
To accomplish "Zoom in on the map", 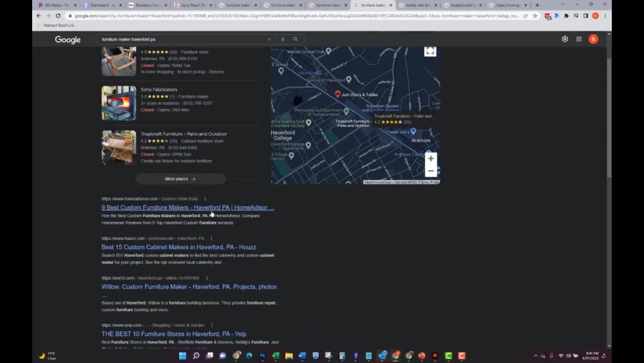I will tap(431, 159).
